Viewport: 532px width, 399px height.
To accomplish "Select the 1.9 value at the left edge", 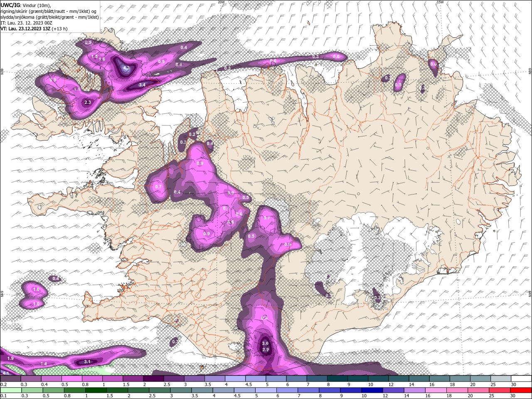I will click(11, 358).
